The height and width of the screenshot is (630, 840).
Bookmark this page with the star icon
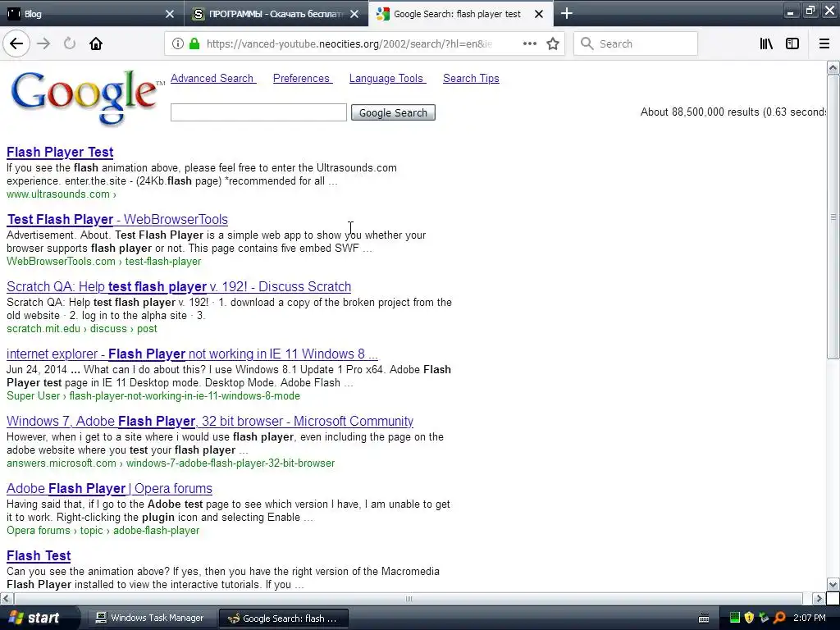pos(553,43)
